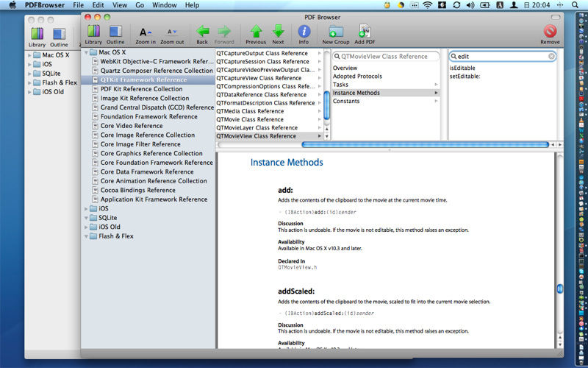Viewport: 588px width, 368px height.
Task: Expand SQLite folder in background window
Action: [x=29, y=74]
